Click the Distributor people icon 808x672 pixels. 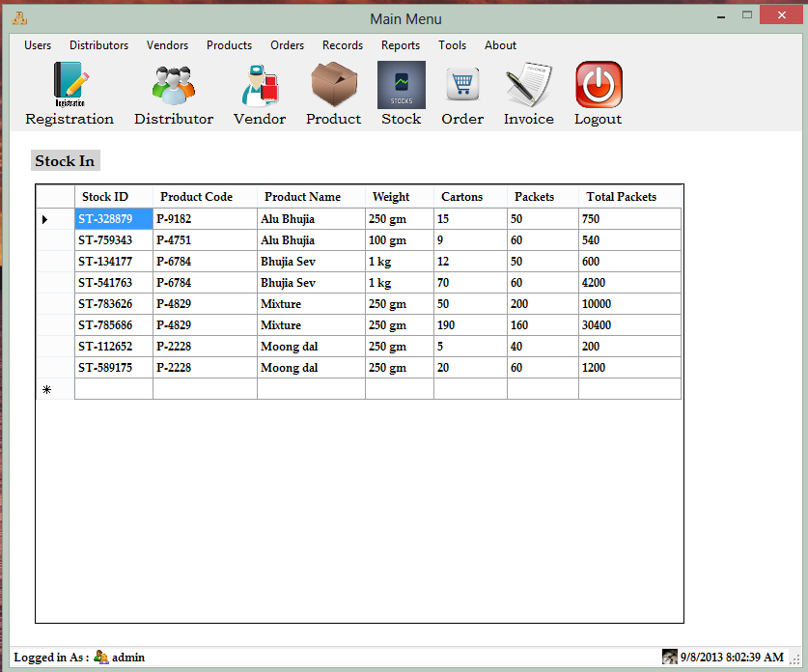point(174,85)
